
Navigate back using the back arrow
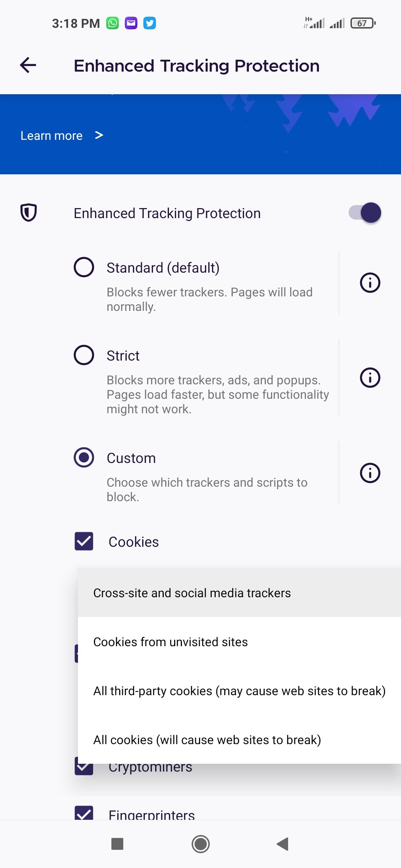coord(27,66)
